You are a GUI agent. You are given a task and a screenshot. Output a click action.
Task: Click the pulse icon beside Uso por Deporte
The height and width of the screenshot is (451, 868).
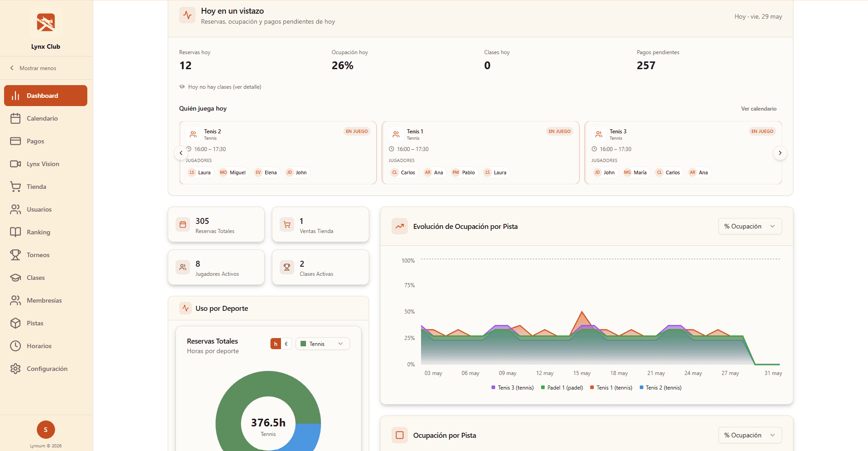coord(186,308)
